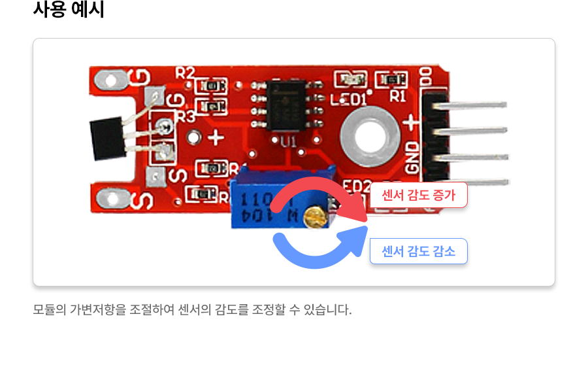Click the red '센서 감도 증가' label

click(x=419, y=195)
